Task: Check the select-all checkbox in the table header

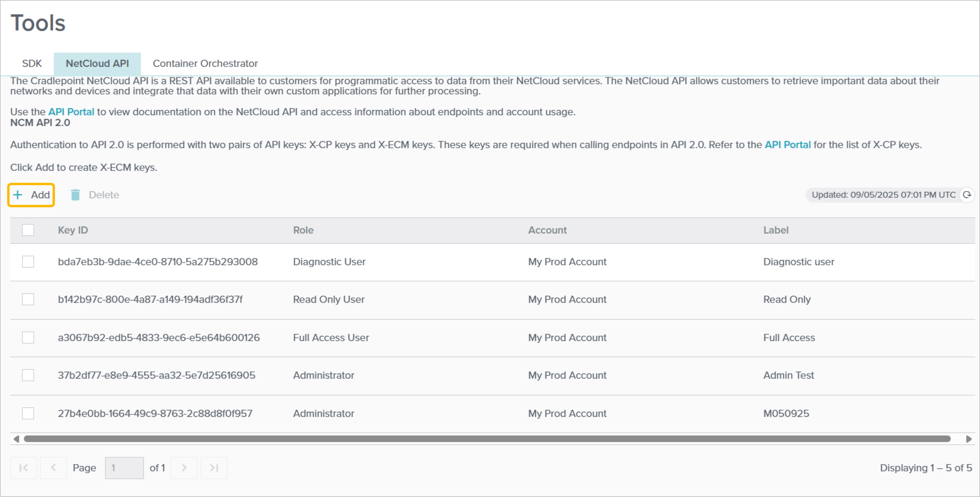Action: [x=28, y=230]
